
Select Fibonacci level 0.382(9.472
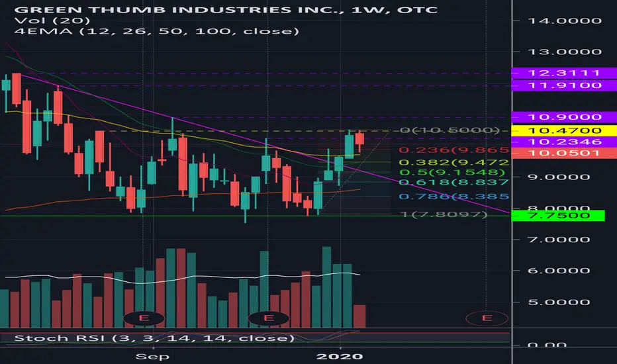[453, 162]
